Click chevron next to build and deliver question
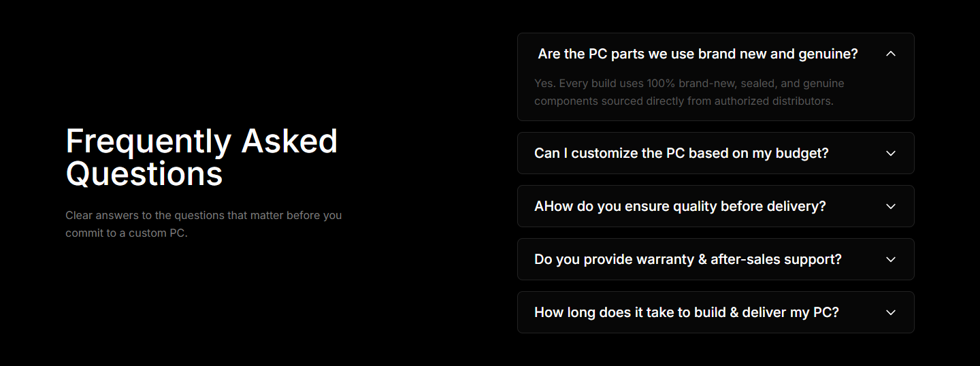980x366 pixels. (891, 312)
